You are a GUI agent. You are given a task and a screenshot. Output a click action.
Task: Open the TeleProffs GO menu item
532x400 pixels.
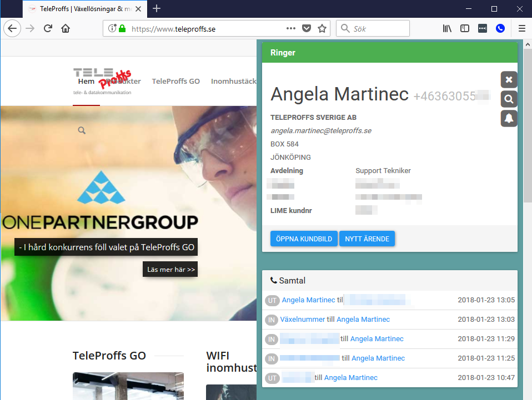tap(175, 82)
